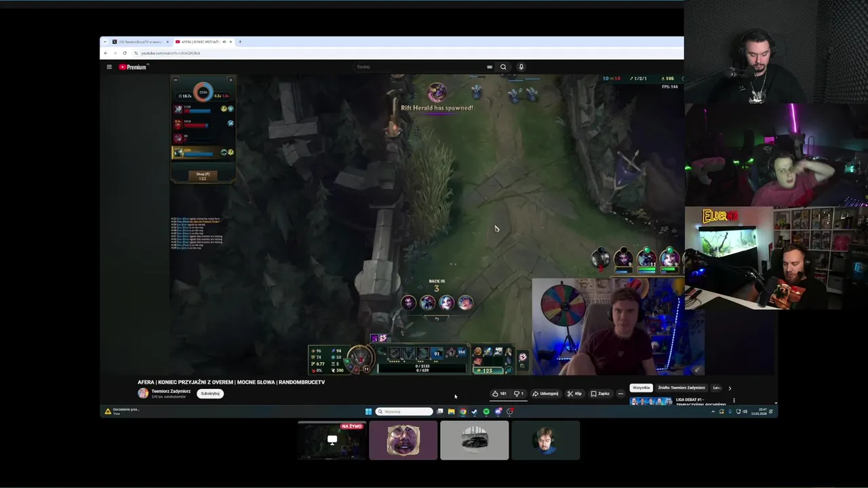868x488 pixels.
Task: Click the 'Udostępnij' share button
Action: (546, 393)
